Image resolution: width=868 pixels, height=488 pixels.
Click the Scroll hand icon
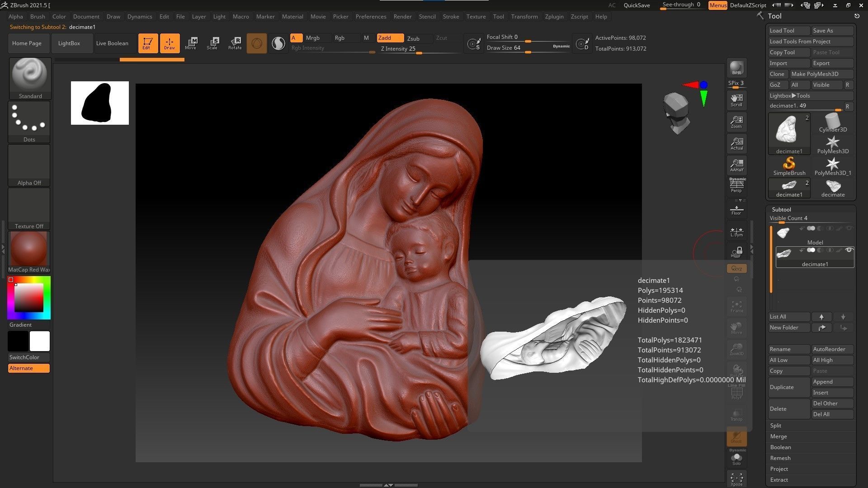736,100
